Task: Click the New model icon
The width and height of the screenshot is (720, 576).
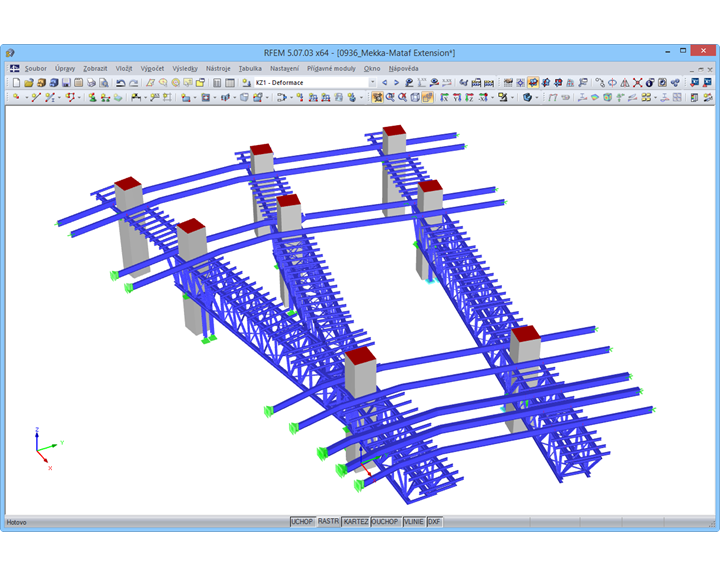Action: tap(17, 83)
